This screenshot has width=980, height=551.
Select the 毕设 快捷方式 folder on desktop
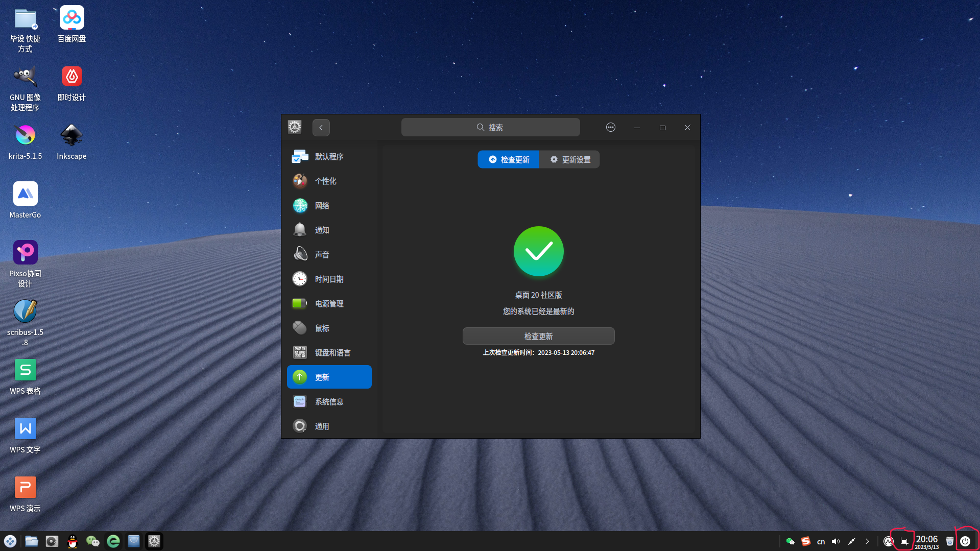25,31
